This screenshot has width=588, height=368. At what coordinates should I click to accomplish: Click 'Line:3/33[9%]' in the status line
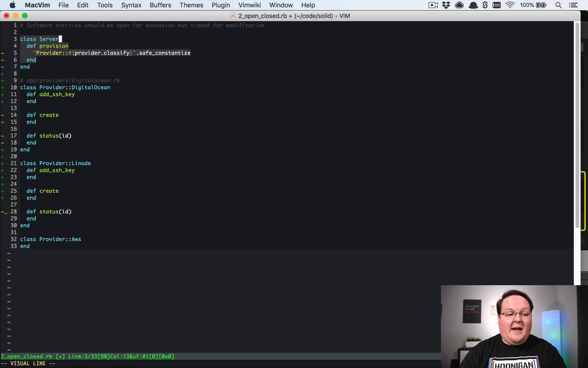89,356
